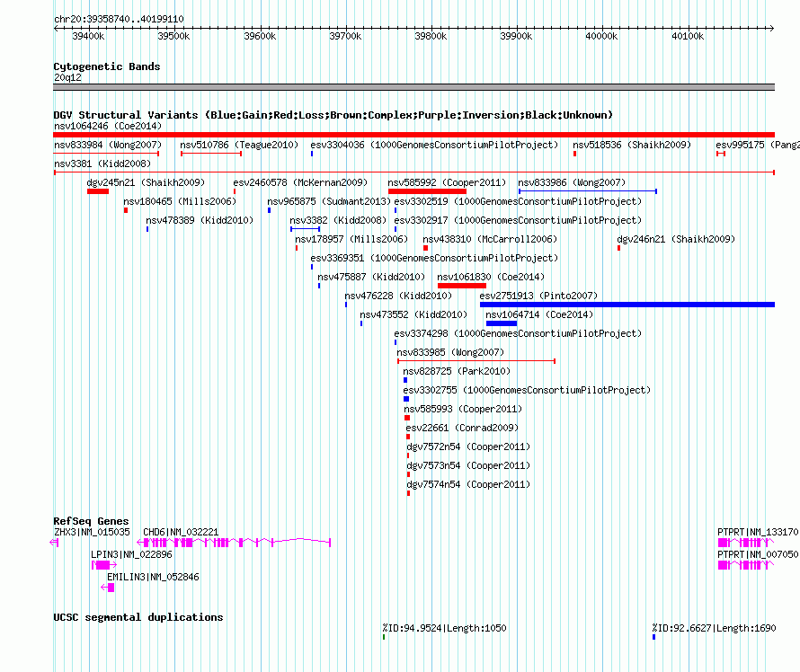Viewport: 800px width, 672px height.
Task: Click nsv473552 (Kidd2010) label
Action: click(x=413, y=314)
